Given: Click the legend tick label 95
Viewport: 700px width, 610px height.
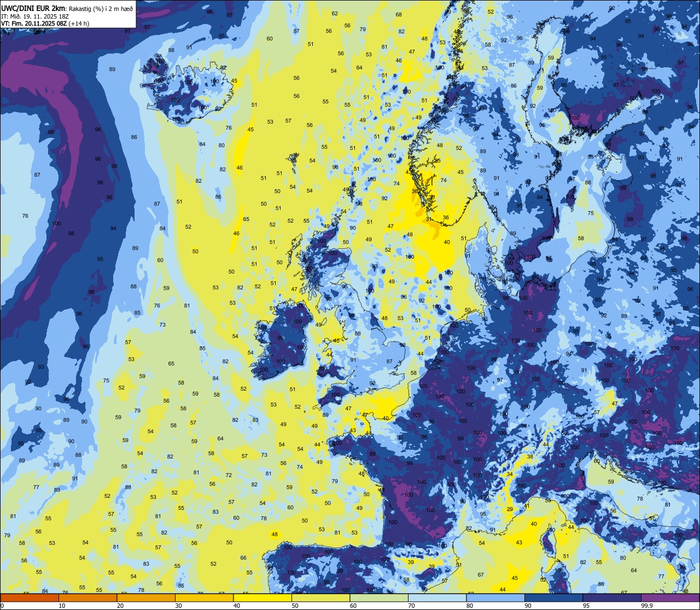Looking at the screenshot, I should (586, 606).
